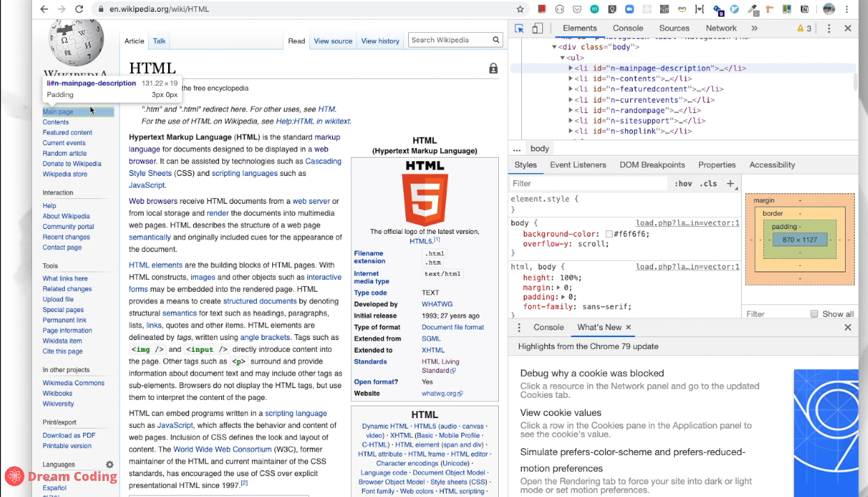Go back with the browser back arrow
This screenshot has height=497, width=868.
(x=44, y=9)
